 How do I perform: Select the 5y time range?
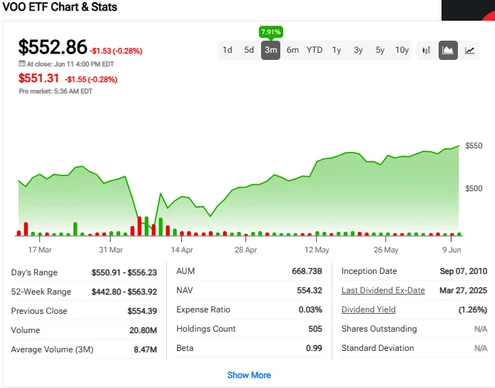(x=380, y=50)
